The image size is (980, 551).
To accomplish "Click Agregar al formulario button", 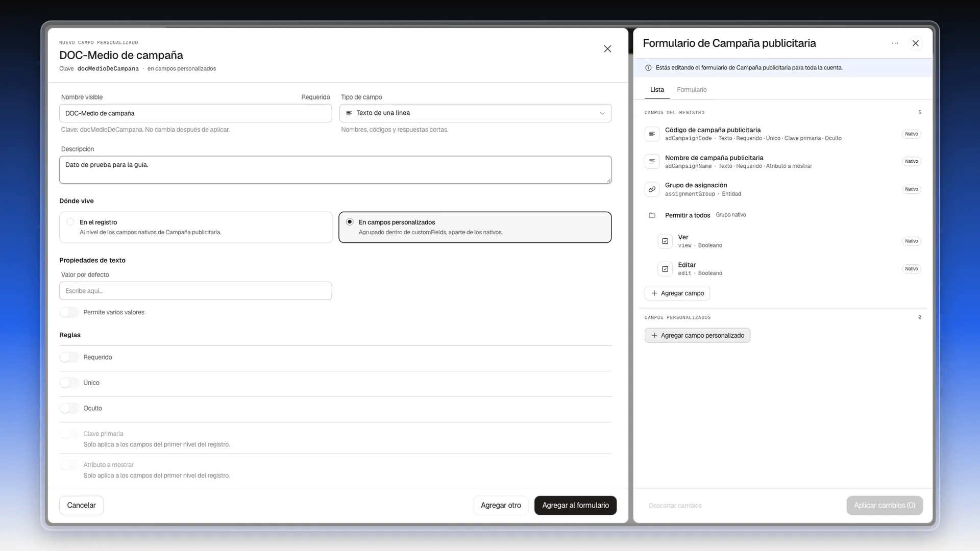I will 575,505.
